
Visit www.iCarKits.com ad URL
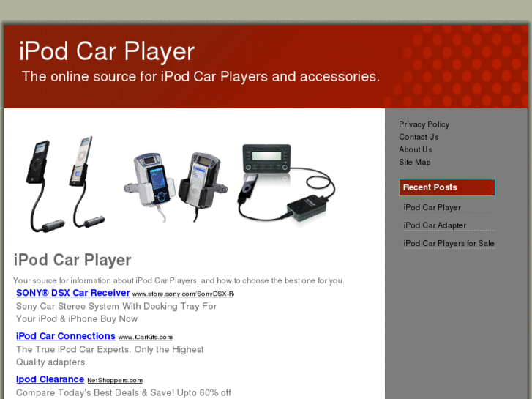coord(145,337)
